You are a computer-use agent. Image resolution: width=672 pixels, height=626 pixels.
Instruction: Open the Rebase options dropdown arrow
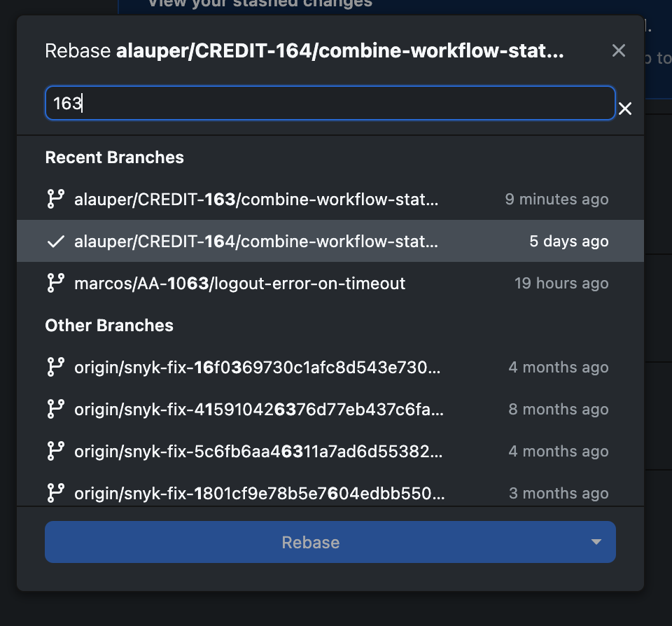point(596,541)
